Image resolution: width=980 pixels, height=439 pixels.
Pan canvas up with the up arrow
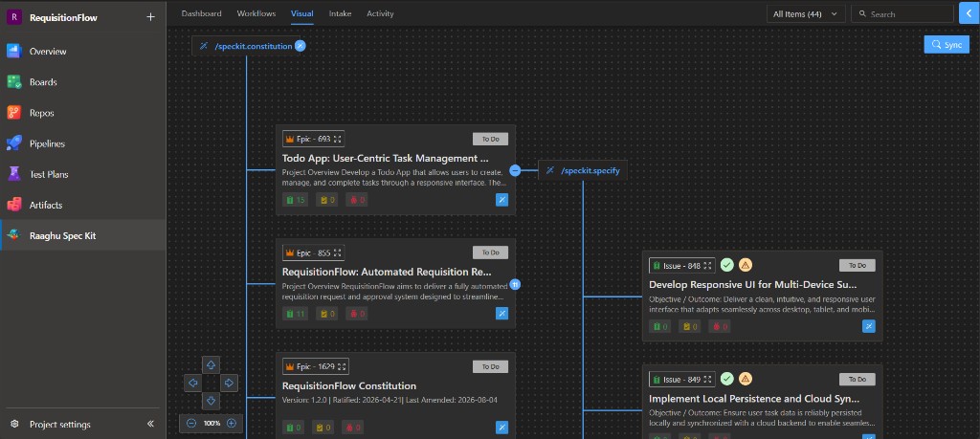pos(212,364)
